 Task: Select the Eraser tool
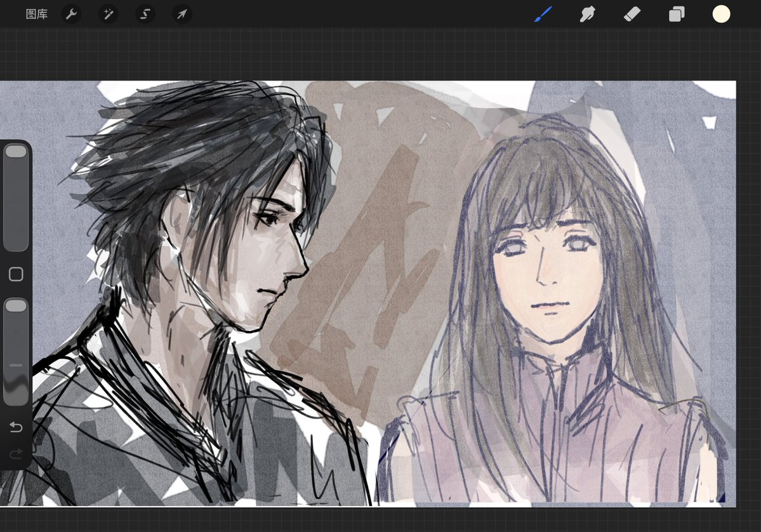click(x=632, y=14)
